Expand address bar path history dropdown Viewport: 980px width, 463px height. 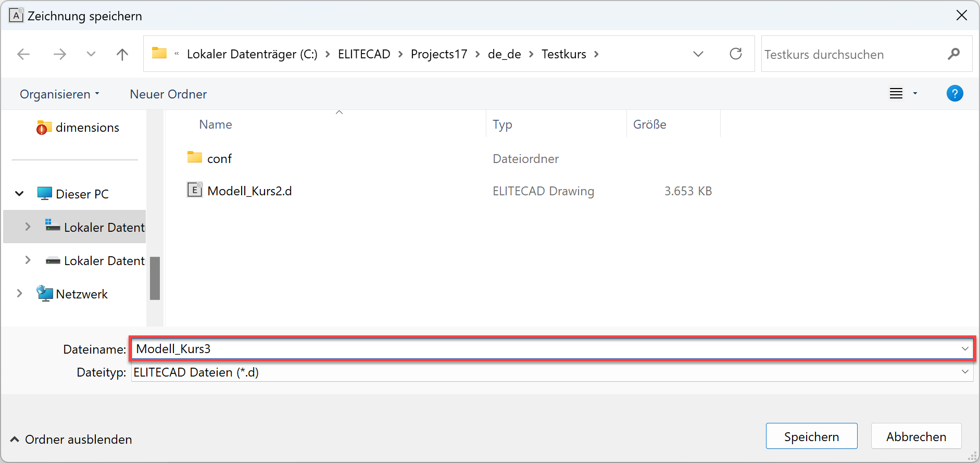tap(698, 54)
